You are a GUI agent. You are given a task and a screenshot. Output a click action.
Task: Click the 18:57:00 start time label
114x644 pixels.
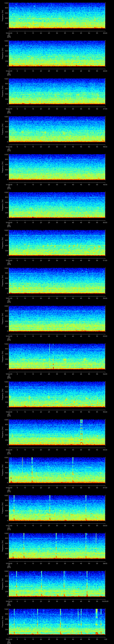(9, 525)
